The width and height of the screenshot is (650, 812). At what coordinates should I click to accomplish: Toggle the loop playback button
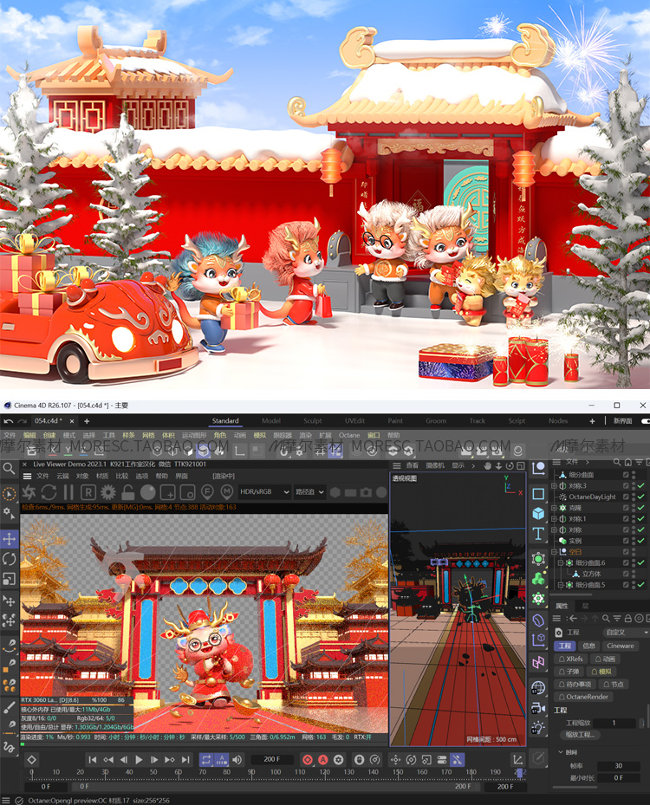[x=206, y=760]
